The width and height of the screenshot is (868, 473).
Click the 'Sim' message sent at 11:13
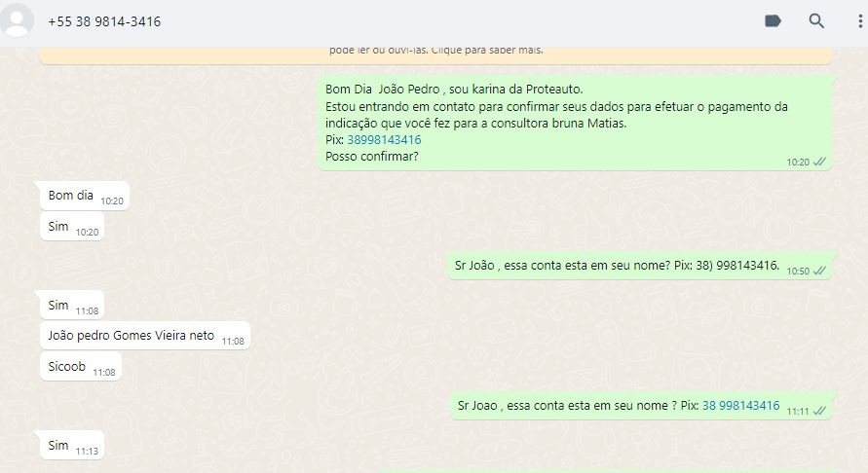[59, 446]
